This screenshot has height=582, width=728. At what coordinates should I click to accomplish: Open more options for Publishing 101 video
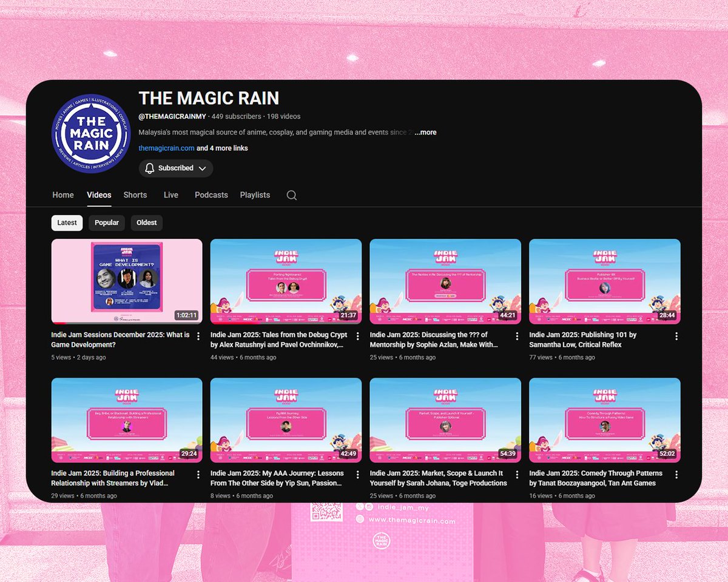tap(676, 336)
